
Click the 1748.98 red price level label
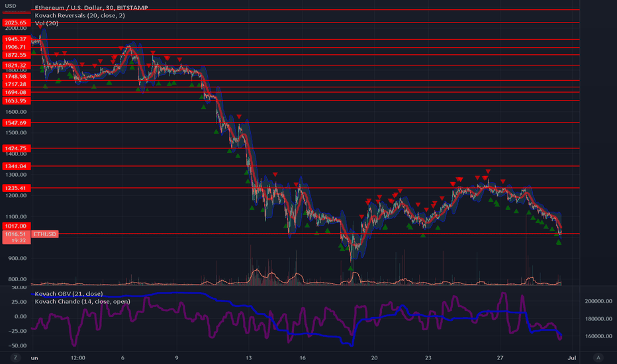pos(16,76)
